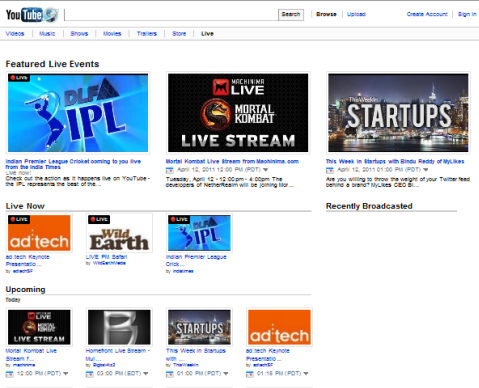This screenshot has width=479, height=388.
Task: Open Mortal Kombat Live Stream from Machinima.com link
Action: point(232,161)
